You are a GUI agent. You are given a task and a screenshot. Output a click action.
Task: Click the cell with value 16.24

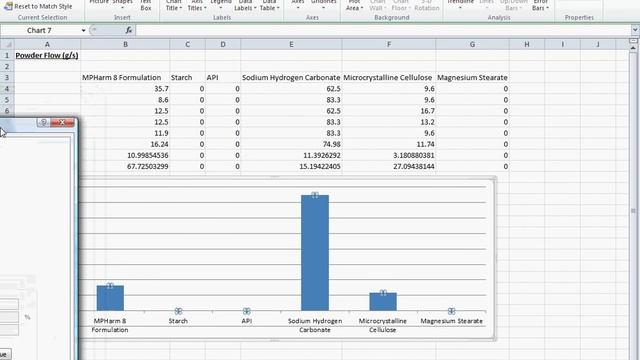(125, 144)
